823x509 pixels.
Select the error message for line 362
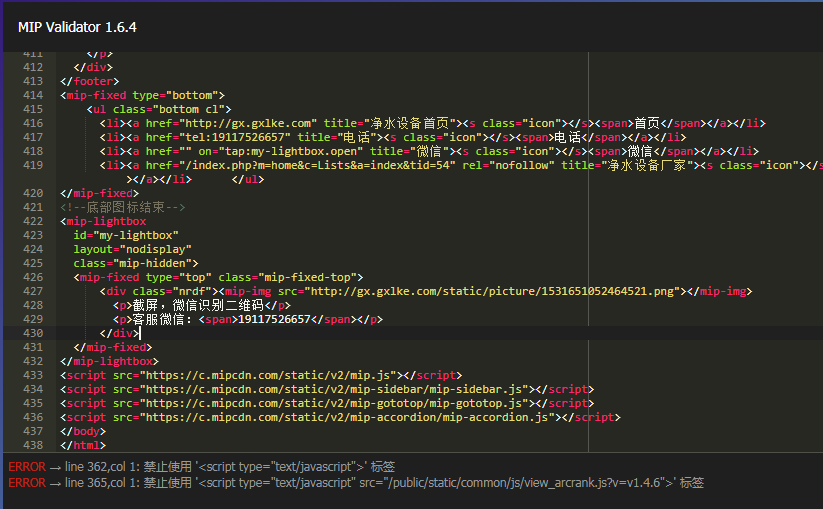point(230,466)
